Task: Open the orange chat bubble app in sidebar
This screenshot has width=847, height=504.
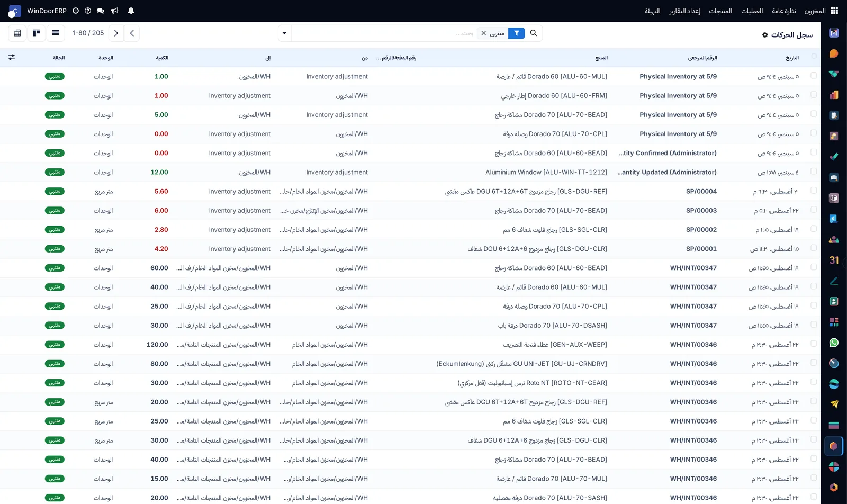Action: click(834, 53)
